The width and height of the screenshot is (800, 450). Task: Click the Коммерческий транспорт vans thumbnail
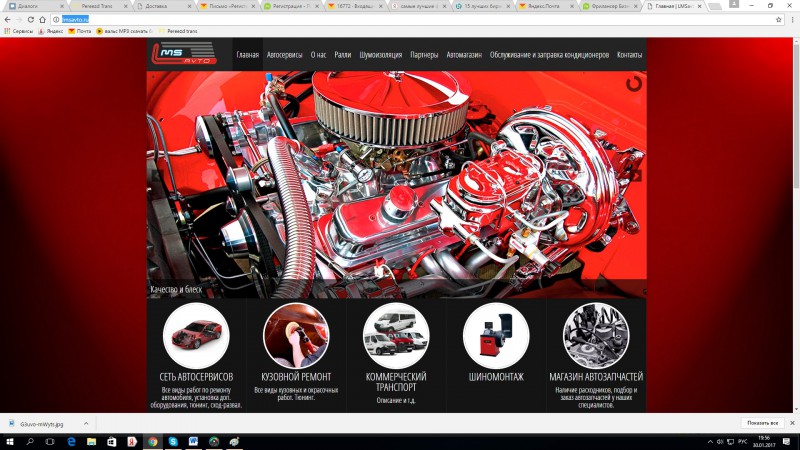coord(396,335)
